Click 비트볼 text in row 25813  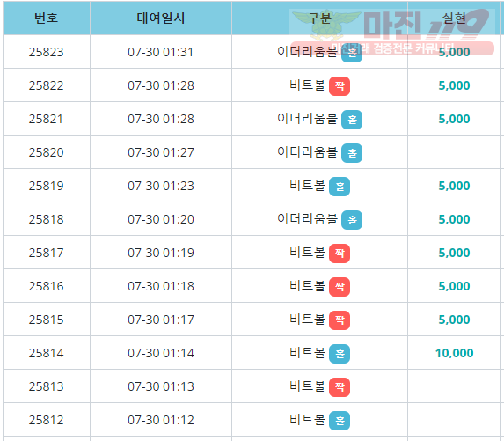coord(307,386)
